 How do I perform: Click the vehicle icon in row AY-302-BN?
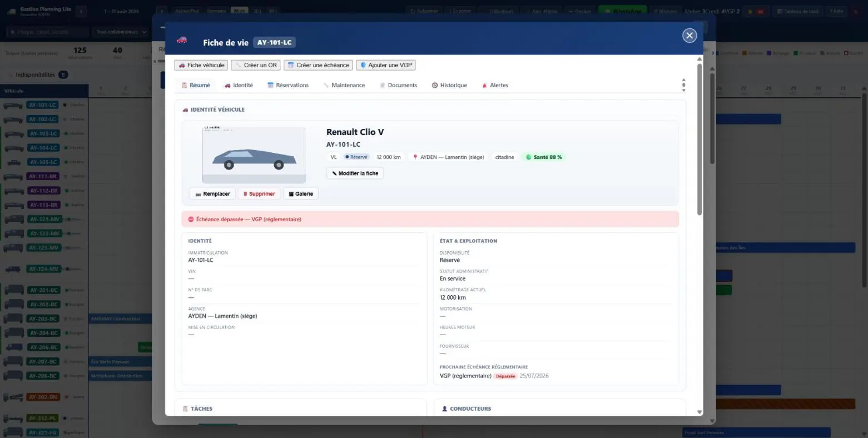[x=14, y=397]
